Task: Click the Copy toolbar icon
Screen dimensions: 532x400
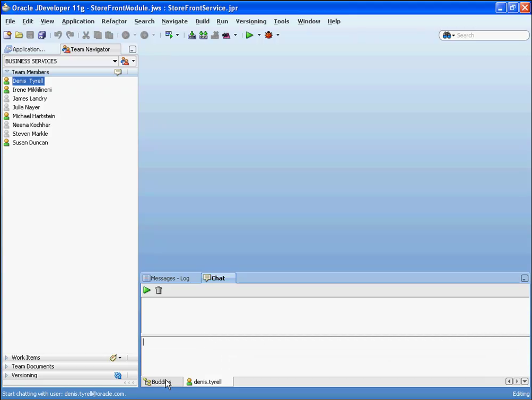Action: point(98,35)
